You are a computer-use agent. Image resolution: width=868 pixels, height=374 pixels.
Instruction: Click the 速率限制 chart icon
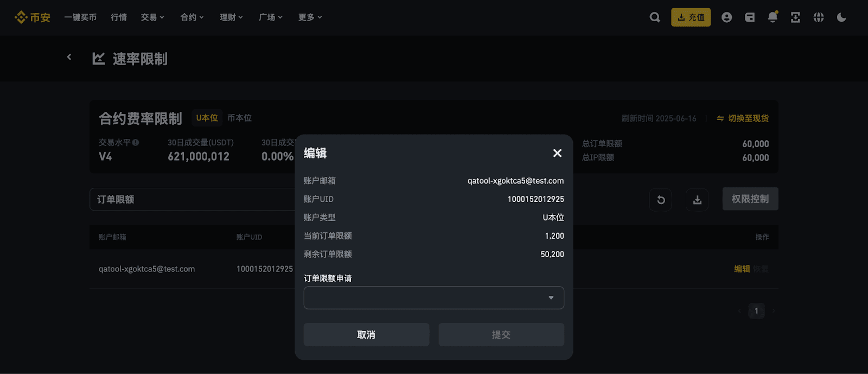point(98,59)
